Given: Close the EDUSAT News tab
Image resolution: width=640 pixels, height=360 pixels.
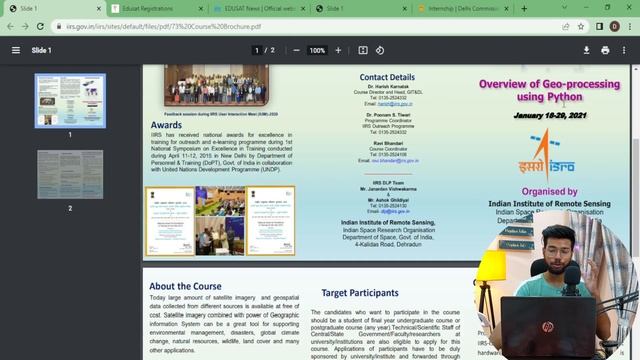Looking at the screenshot, I should click(303, 9).
